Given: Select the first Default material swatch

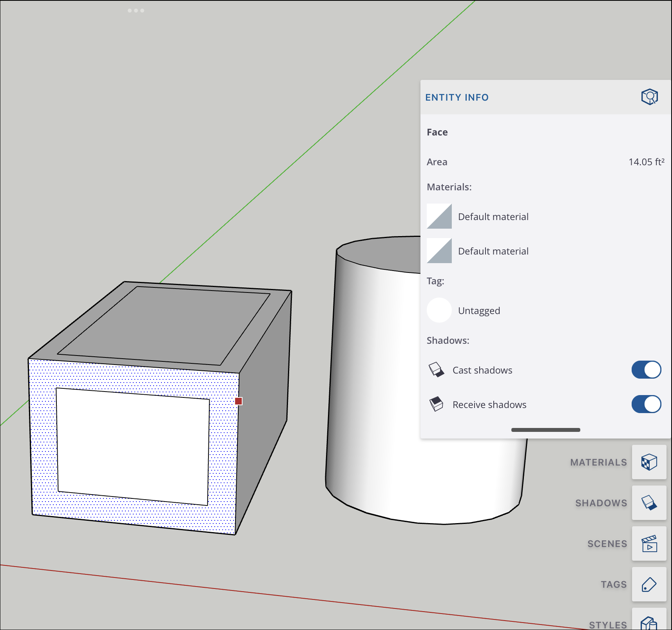Looking at the screenshot, I should pos(439,216).
